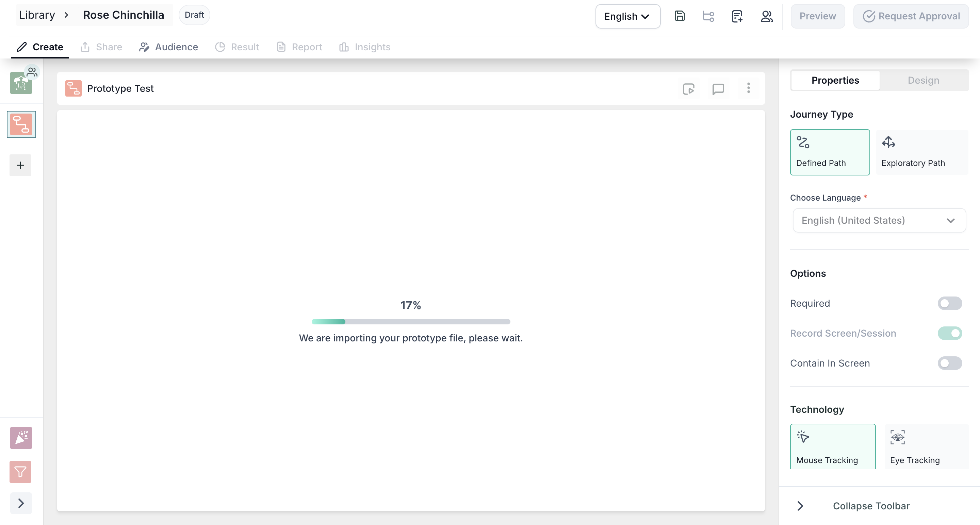Click the Mouse Tracking cursor icon
This screenshot has height=525, width=980.
point(803,437)
